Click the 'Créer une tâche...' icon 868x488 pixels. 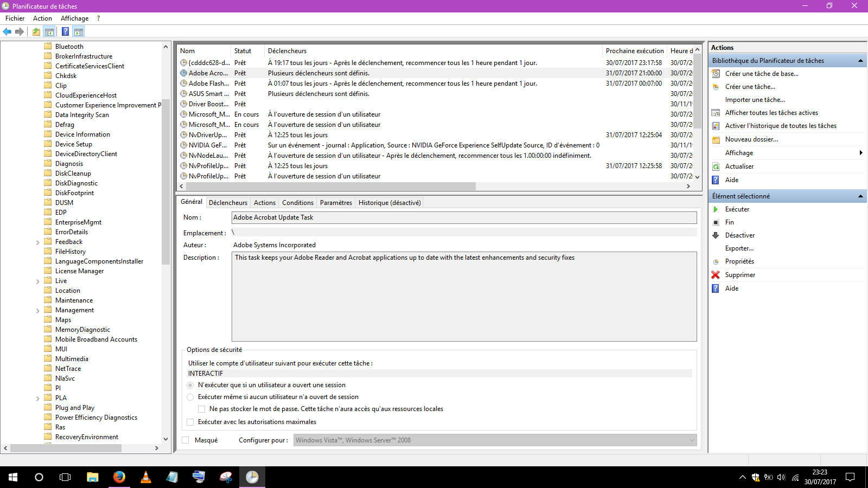tap(716, 87)
